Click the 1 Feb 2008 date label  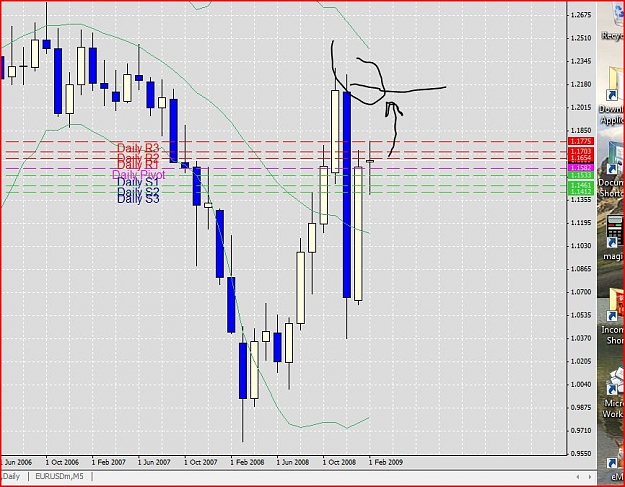click(247, 462)
